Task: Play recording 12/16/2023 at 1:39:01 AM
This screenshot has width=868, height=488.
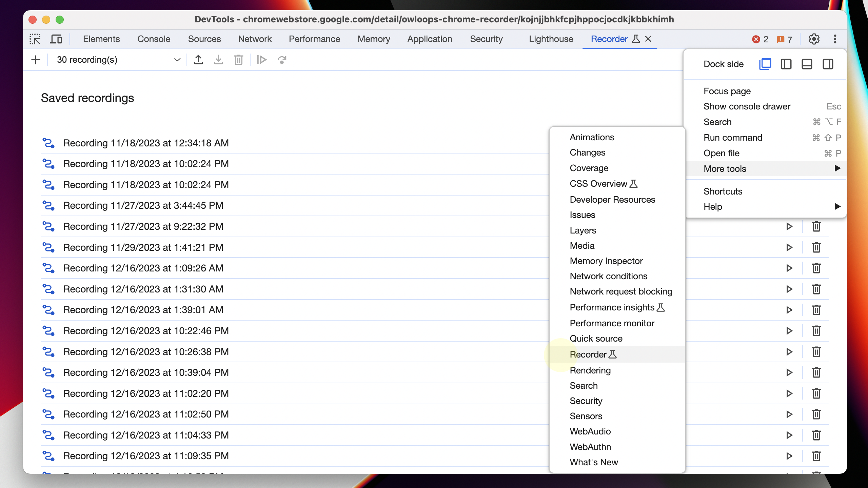Action: click(x=789, y=310)
